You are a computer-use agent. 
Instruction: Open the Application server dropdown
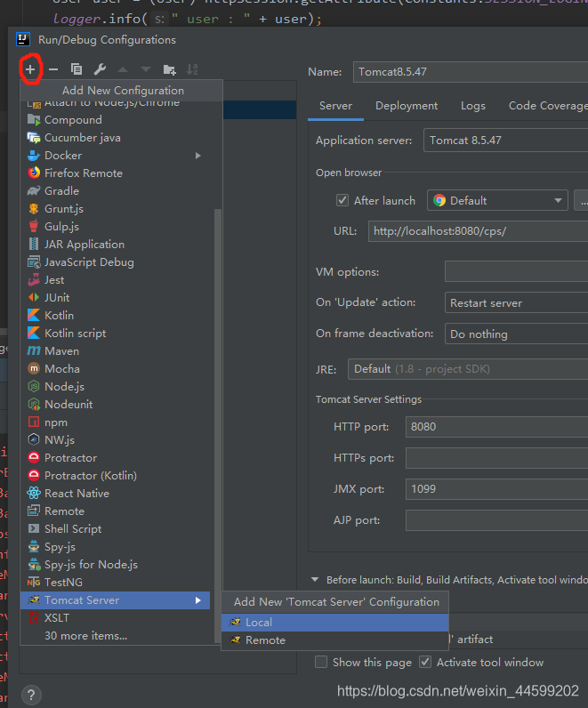[506, 141]
